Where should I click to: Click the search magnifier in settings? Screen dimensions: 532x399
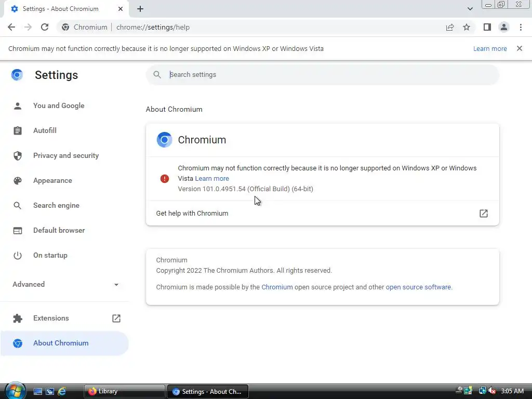(x=157, y=75)
